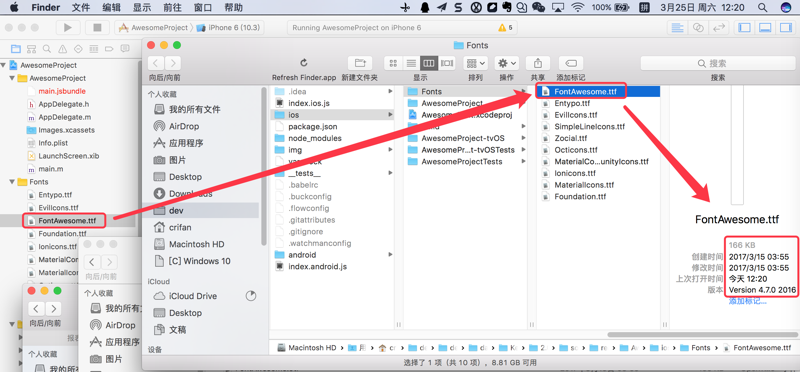Collapse AwesomeProject root in Xcode navigator

tap(4, 65)
